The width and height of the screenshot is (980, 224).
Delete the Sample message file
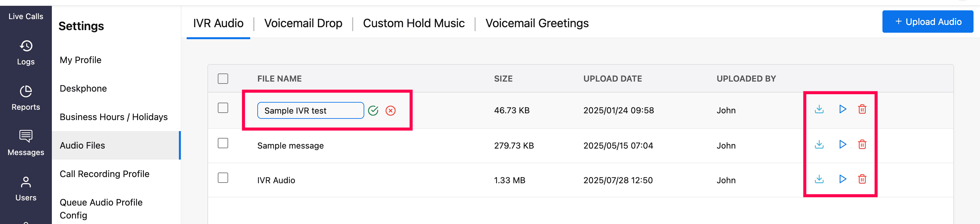tap(862, 144)
